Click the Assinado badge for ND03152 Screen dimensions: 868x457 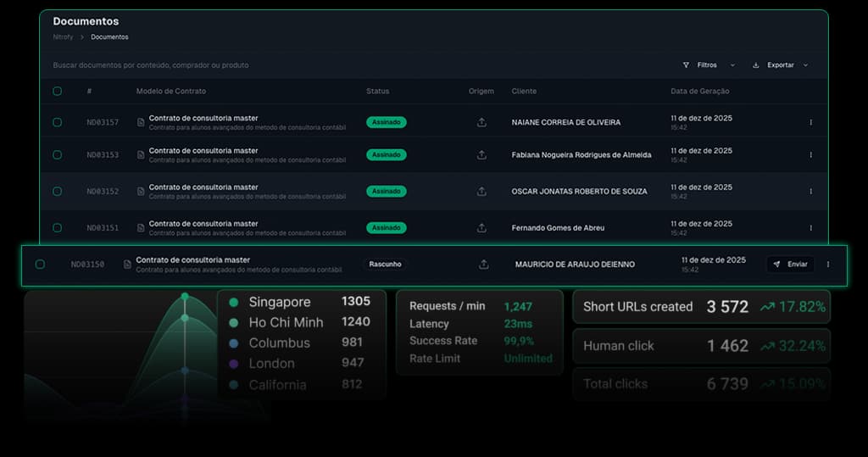[x=387, y=191]
